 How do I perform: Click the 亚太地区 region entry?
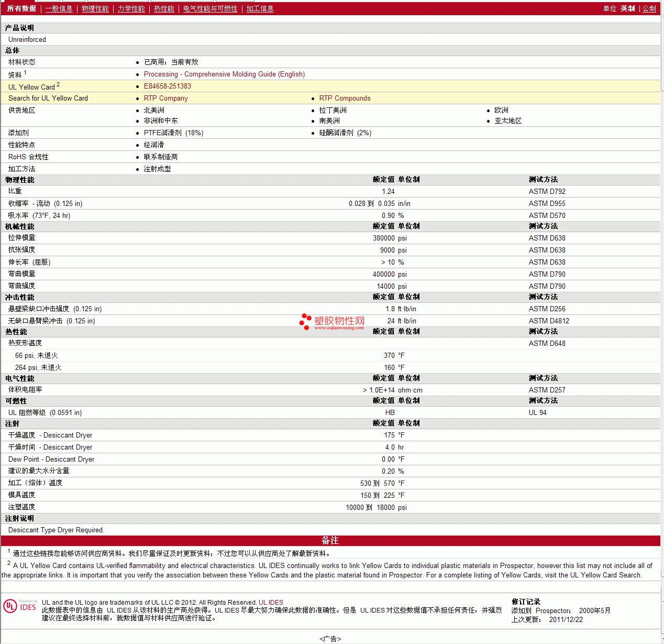(508, 121)
